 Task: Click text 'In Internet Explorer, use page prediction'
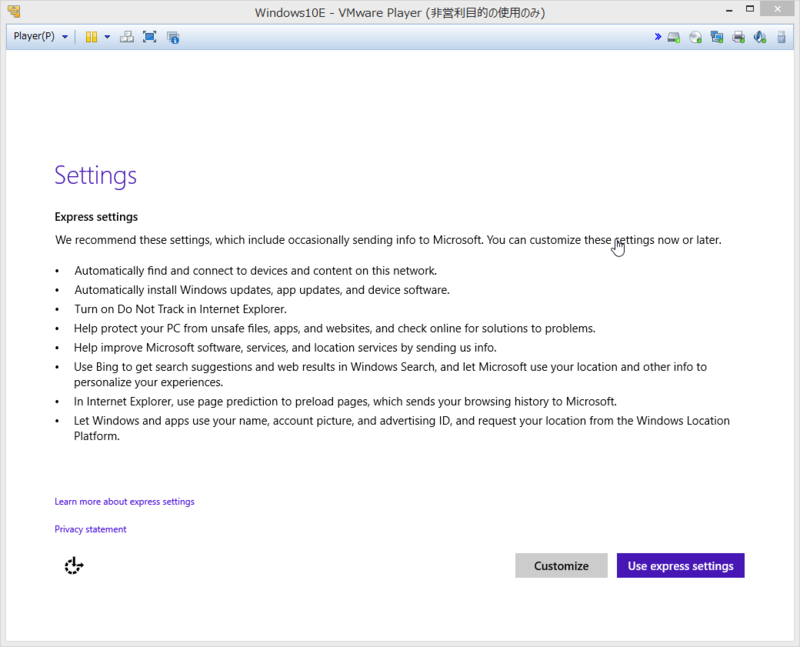coord(345,402)
